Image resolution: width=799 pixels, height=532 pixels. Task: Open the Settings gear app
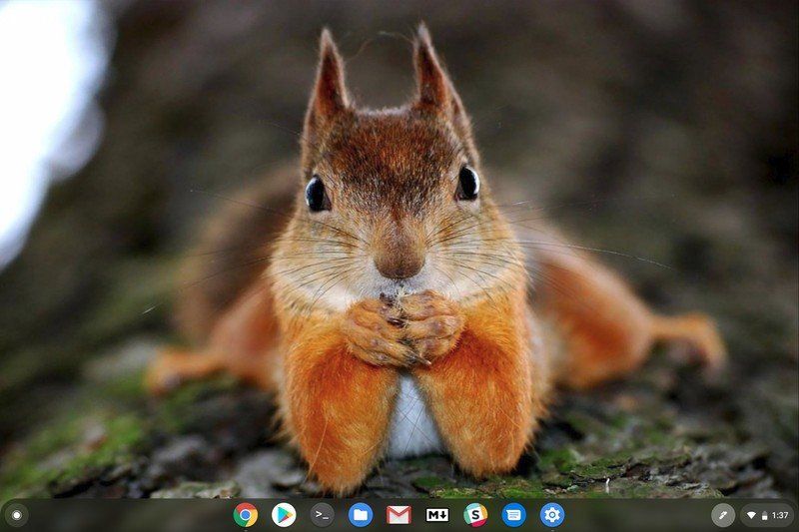(552, 515)
